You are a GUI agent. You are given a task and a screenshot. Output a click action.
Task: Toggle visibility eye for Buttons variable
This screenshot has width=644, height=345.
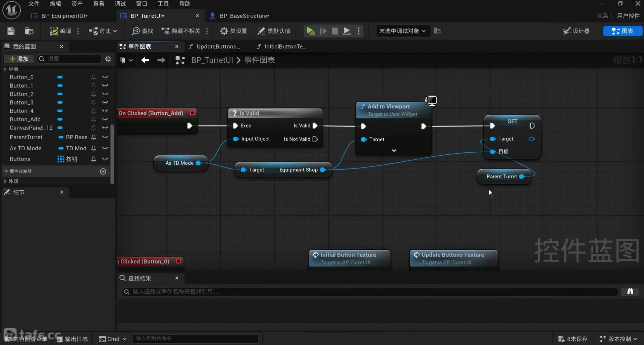coord(105,159)
